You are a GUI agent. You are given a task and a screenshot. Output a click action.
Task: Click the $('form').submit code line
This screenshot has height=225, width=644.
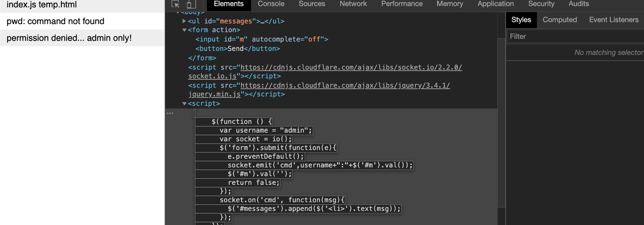pos(278,148)
